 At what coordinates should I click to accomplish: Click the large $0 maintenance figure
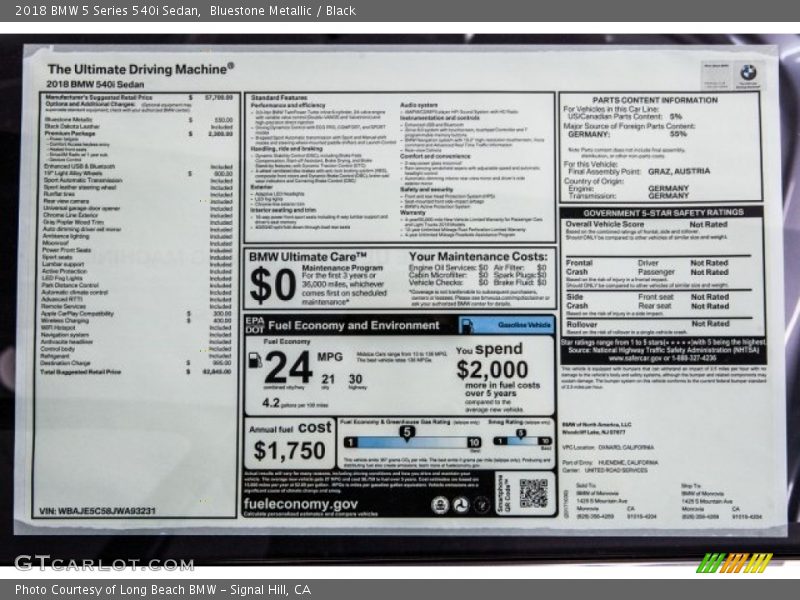(273, 285)
